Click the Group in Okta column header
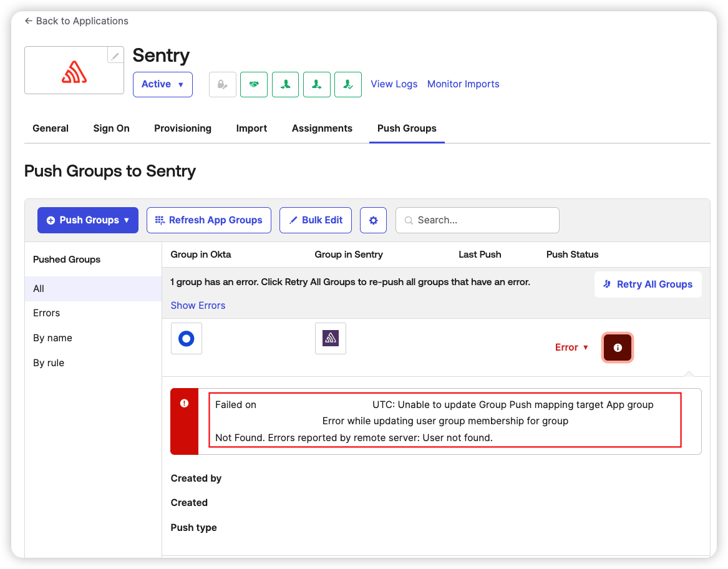728x569 pixels. point(201,255)
